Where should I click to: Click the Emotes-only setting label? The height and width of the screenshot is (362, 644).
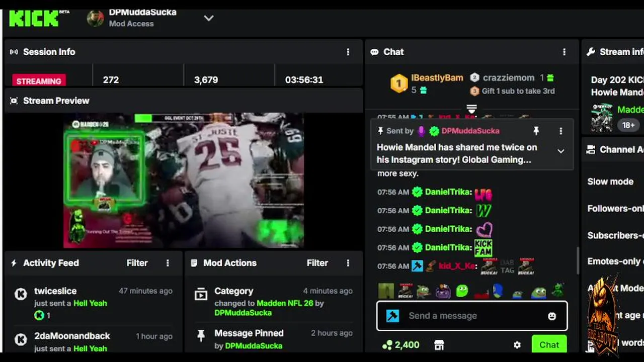click(x=615, y=261)
